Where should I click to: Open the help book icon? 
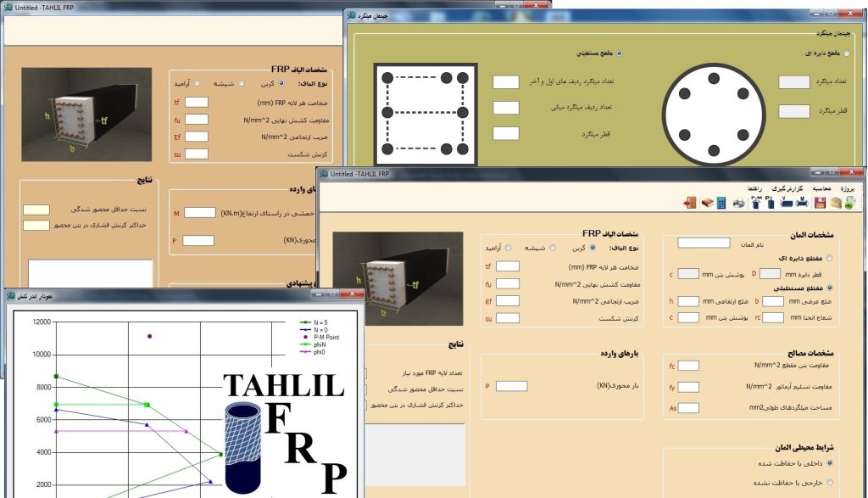click(x=707, y=203)
